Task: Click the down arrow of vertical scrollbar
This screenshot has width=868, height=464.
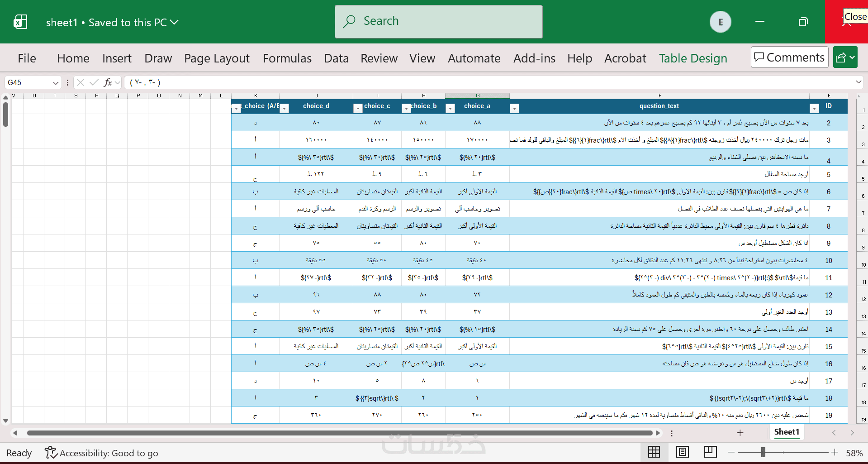Action: 5,421
